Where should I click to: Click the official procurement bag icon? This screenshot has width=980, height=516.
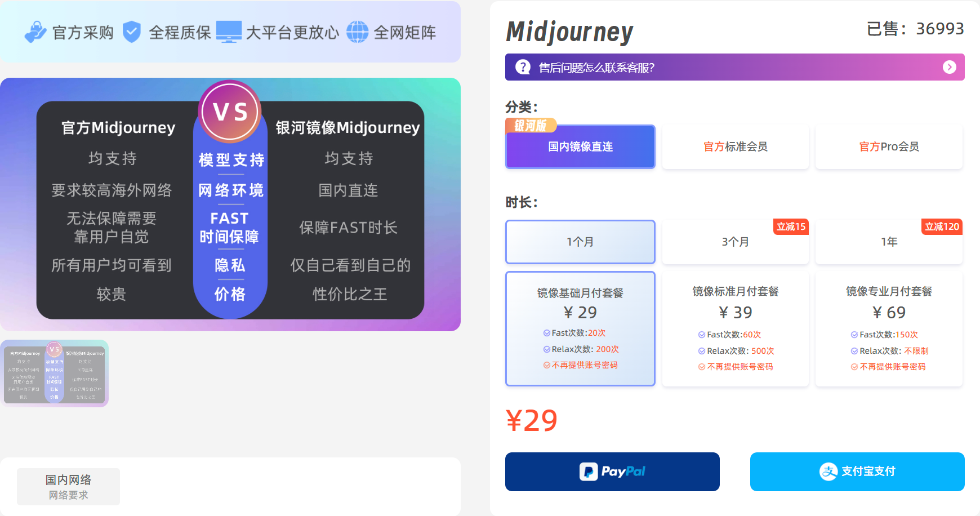click(35, 32)
